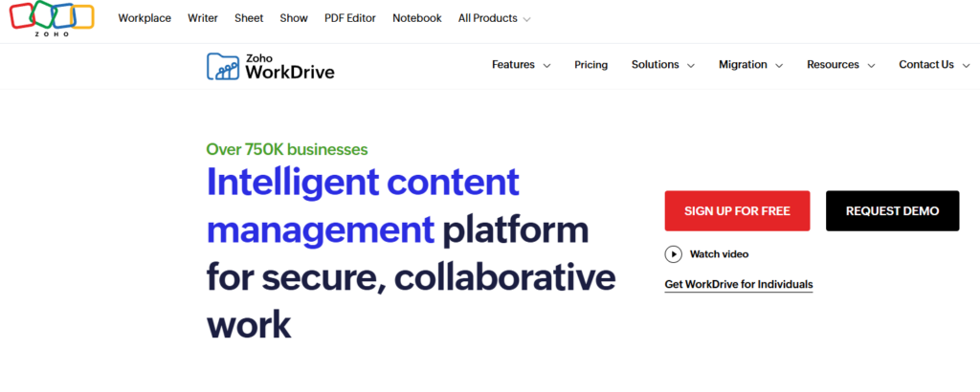
Task: Expand the Contact Us menu
Action: coord(934,64)
